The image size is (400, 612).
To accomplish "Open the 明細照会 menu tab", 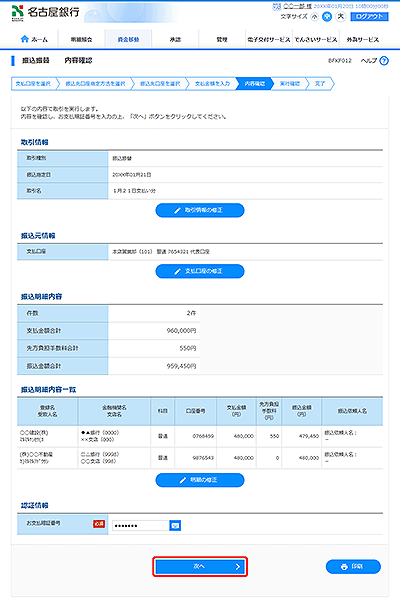I will click(x=81, y=39).
